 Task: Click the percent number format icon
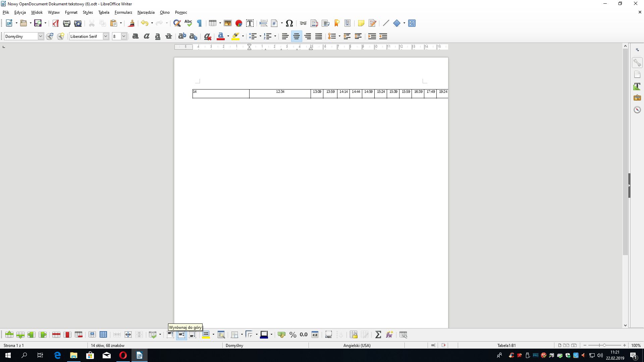[x=293, y=335]
